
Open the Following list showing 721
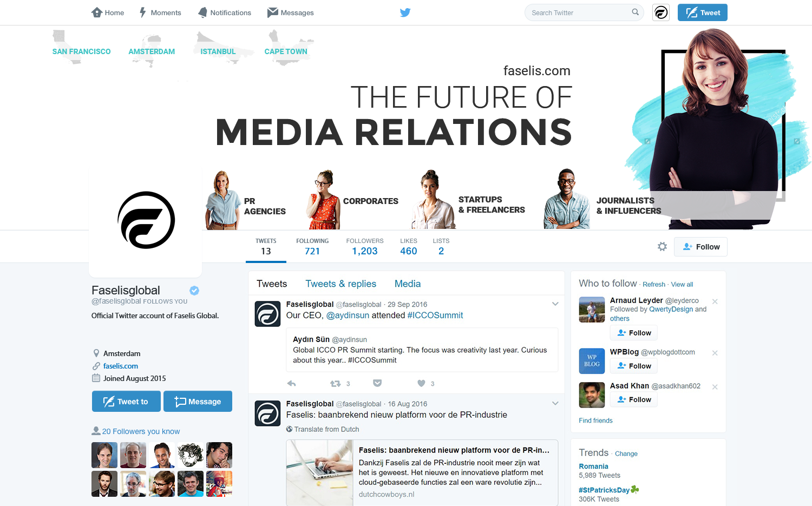pyautogui.click(x=312, y=247)
